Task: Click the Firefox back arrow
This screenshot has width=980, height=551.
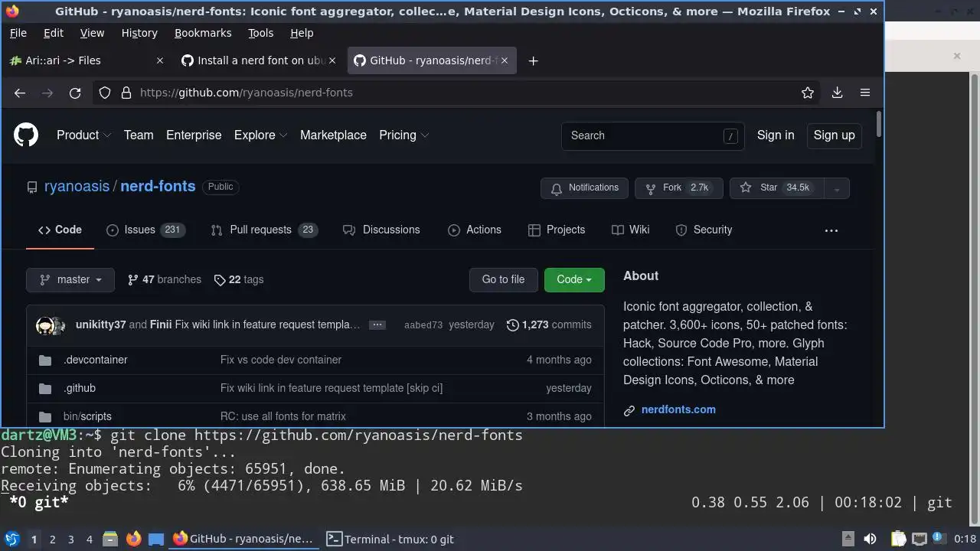Action: 20,93
